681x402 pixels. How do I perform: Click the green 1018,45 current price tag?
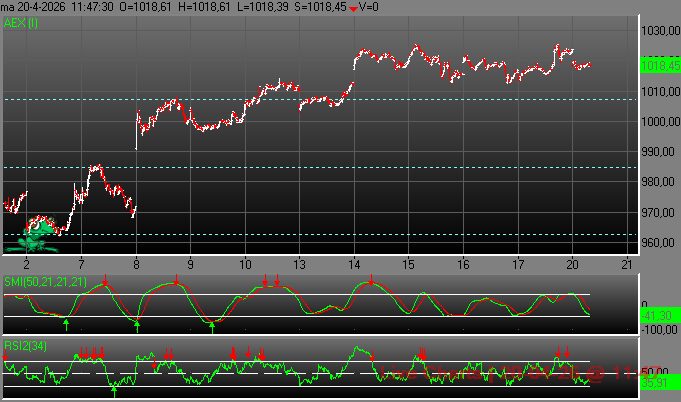tap(658, 64)
